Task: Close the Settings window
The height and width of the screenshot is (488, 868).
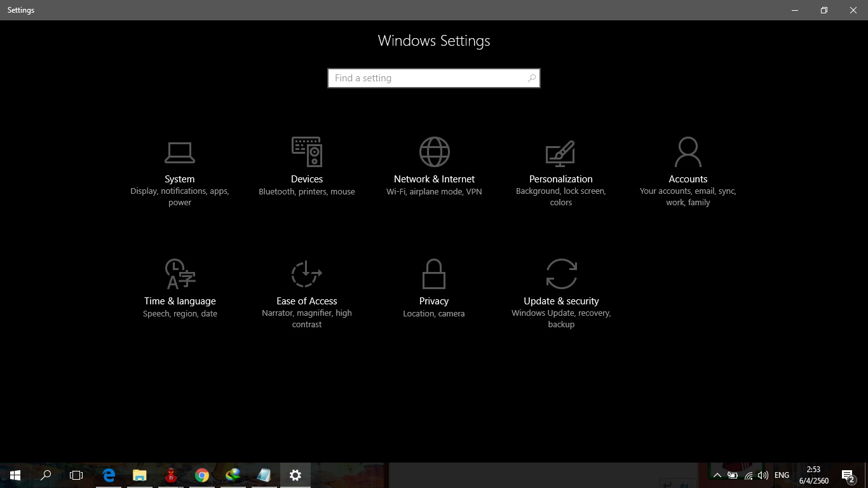Action: tap(853, 10)
